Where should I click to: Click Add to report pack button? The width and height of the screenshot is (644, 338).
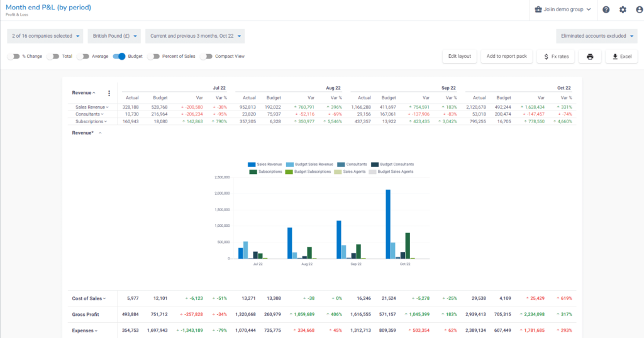tap(506, 56)
